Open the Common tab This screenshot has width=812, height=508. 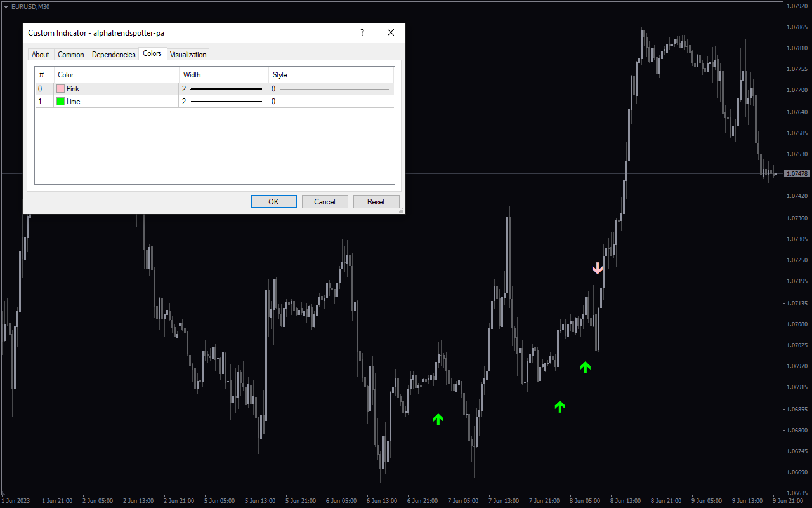click(x=71, y=55)
